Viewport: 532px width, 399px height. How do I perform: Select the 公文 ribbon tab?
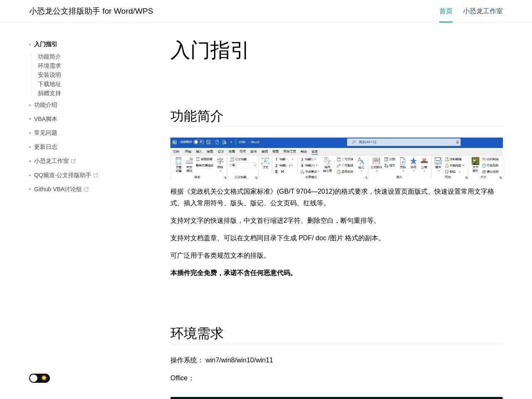315,152
